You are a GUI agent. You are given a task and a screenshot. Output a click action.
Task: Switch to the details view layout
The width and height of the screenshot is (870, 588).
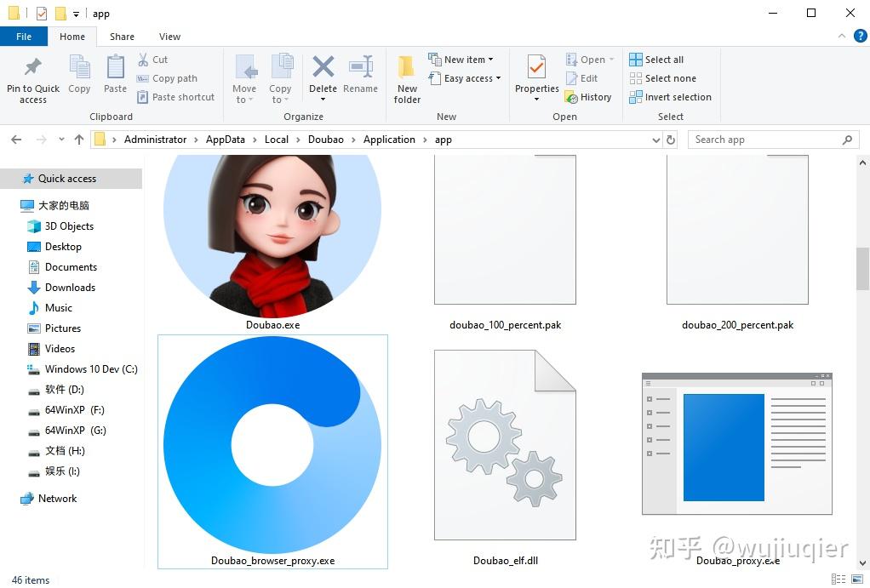pyautogui.click(x=839, y=579)
